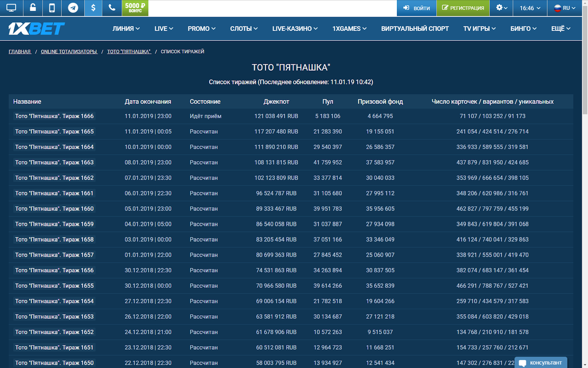The height and width of the screenshot is (368, 588).
Task: Open ТОТО "ПЯТНАШКА" breadcrumb link
Action: click(x=129, y=52)
